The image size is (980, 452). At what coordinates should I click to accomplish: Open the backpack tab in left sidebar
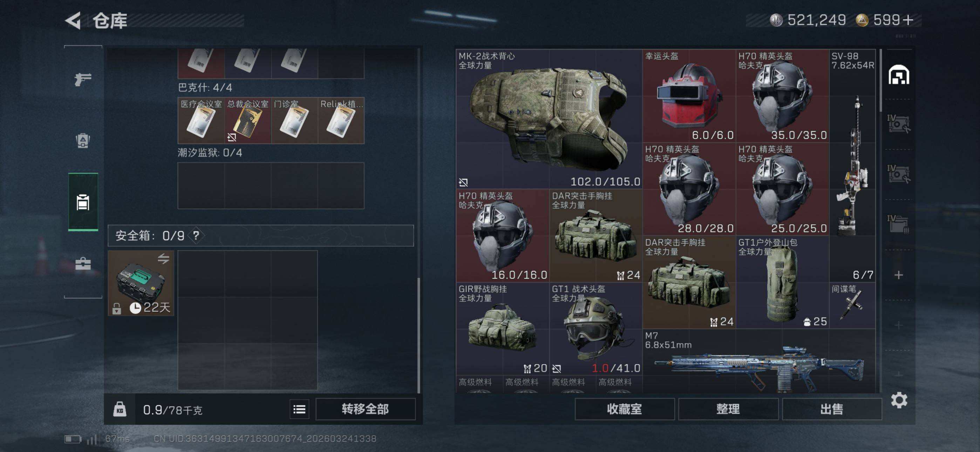[83, 141]
